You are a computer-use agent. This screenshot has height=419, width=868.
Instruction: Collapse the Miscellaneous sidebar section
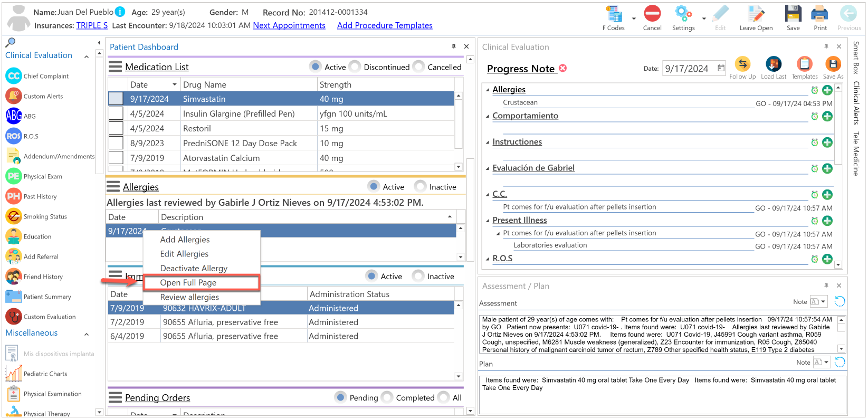pos(87,334)
